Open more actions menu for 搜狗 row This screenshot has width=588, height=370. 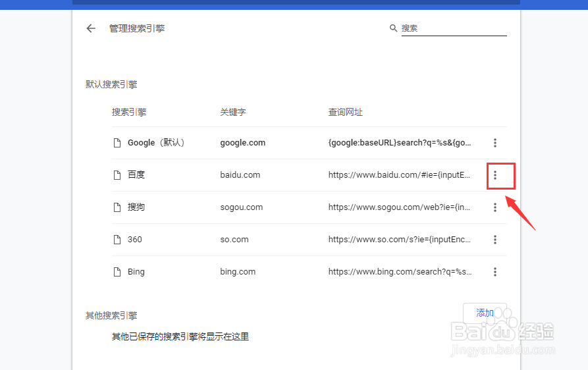(x=495, y=207)
